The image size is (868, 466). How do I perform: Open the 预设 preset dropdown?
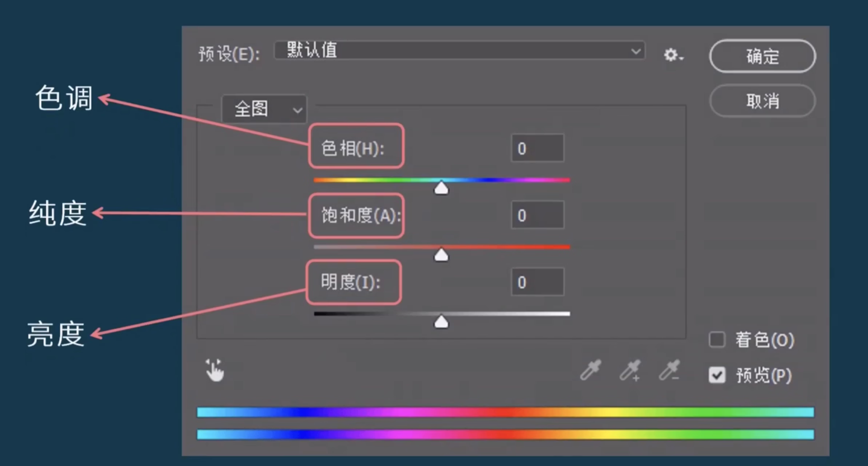459,51
